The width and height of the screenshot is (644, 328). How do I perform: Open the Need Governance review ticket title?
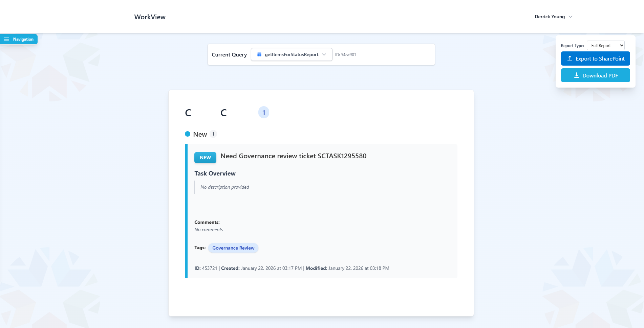(293, 156)
